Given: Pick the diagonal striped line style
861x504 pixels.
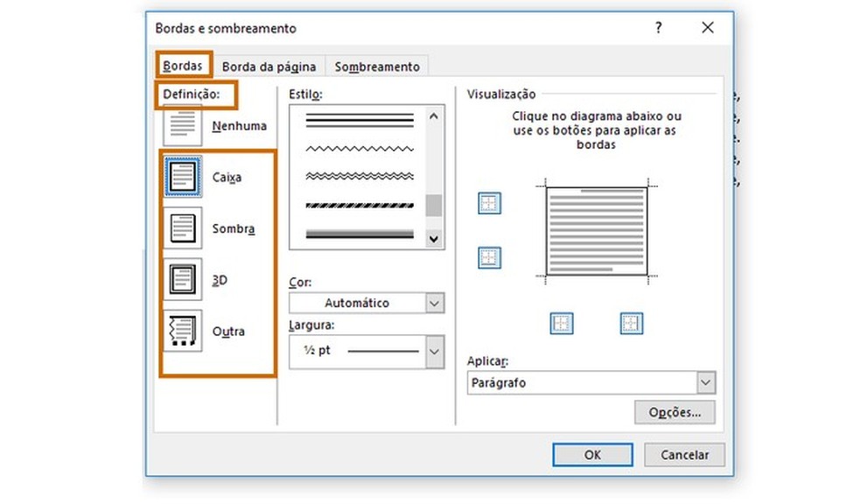Looking at the screenshot, I should coord(359,206).
